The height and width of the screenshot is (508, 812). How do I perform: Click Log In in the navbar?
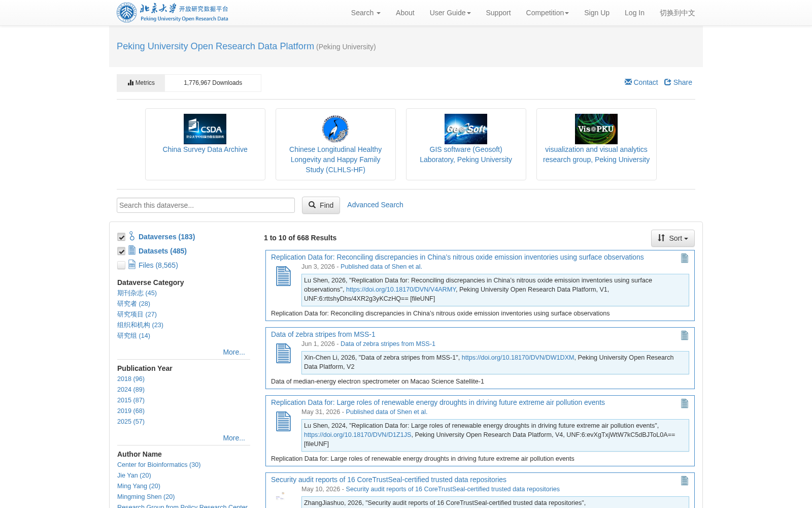tap(634, 13)
